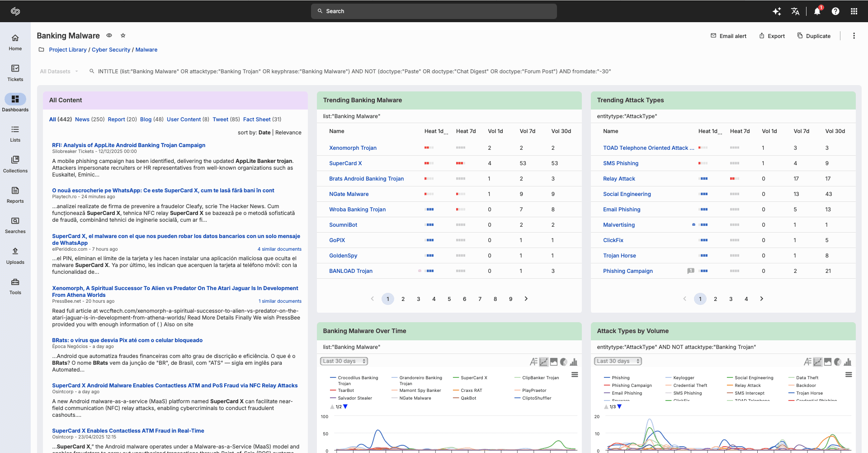The width and height of the screenshot is (868, 453).
Task: Select the pie chart icon in Banking Malware Over Time
Action: point(564,362)
